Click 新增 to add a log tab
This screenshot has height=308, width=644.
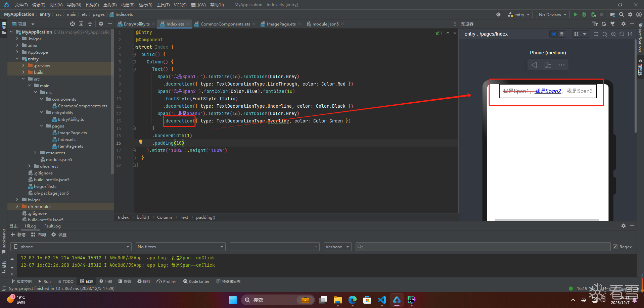(x=18, y=235)
